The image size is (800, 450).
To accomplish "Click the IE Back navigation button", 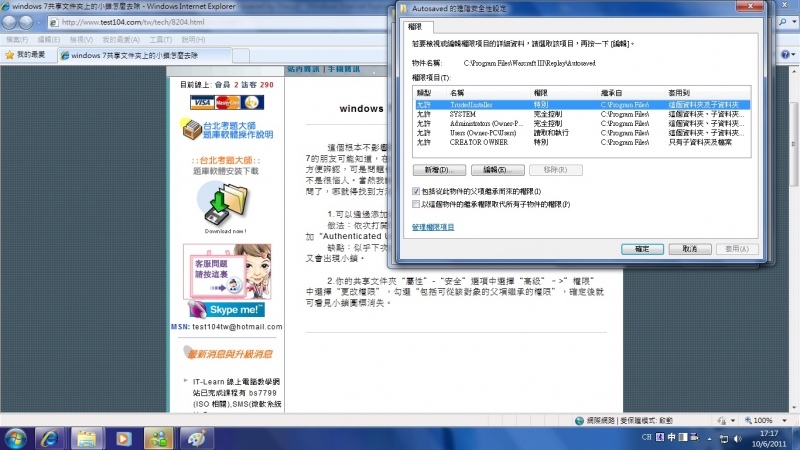I will pyautogui.click(x=9, y=22).
